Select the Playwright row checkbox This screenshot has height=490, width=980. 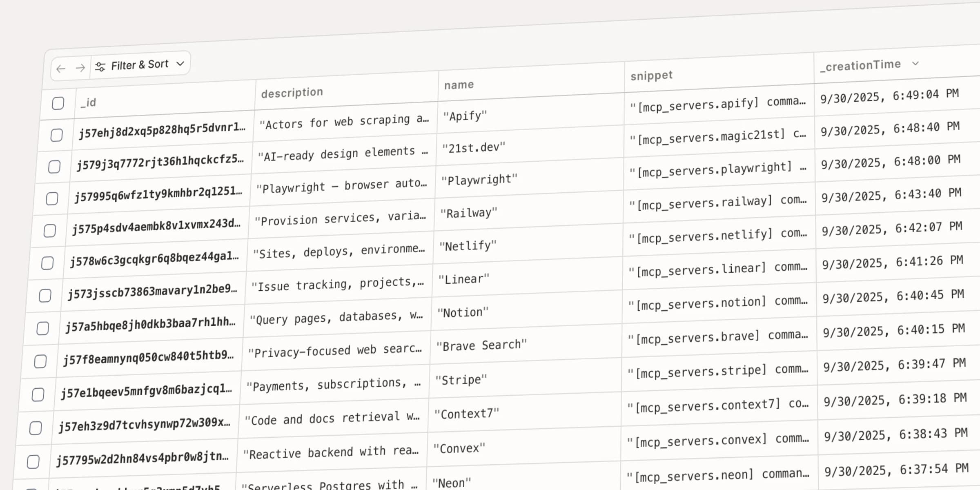pyautogui.click(x=52, y=199)
